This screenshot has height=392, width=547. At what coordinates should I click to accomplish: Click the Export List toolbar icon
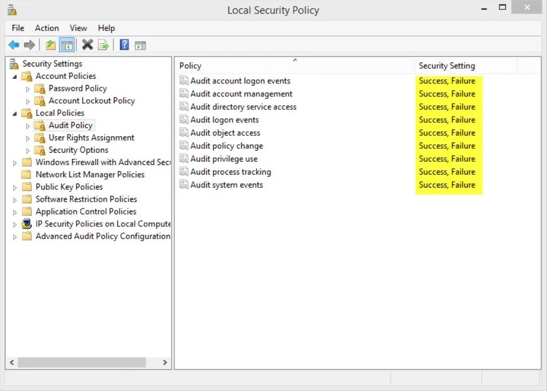[x=104, y=45]
